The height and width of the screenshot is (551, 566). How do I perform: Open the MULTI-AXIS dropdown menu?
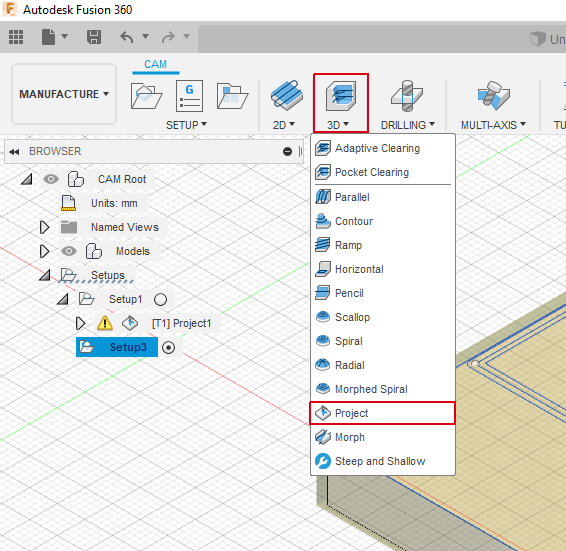pyautogui.click(x=493, y=125)
